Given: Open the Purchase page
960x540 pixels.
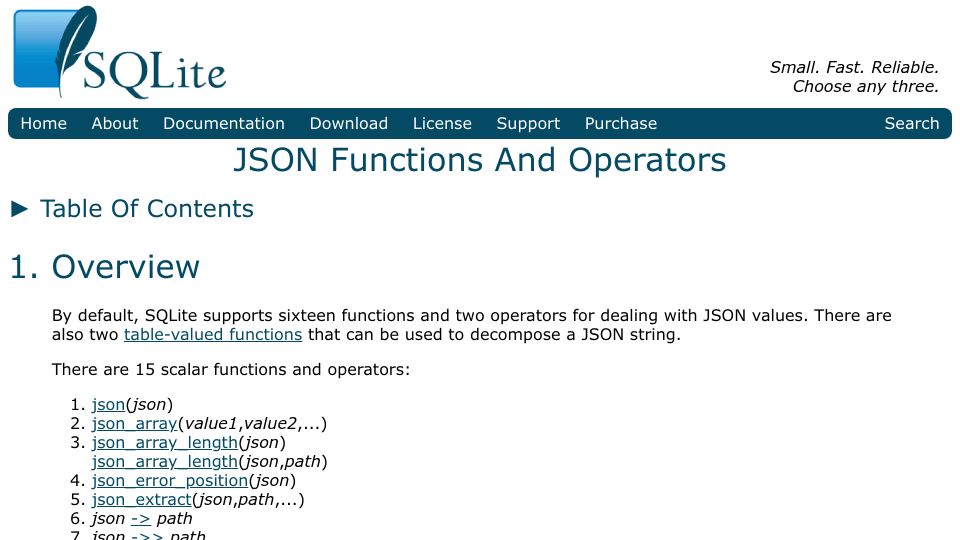Looking at the screenshot, I should click(x=621, y=124).
